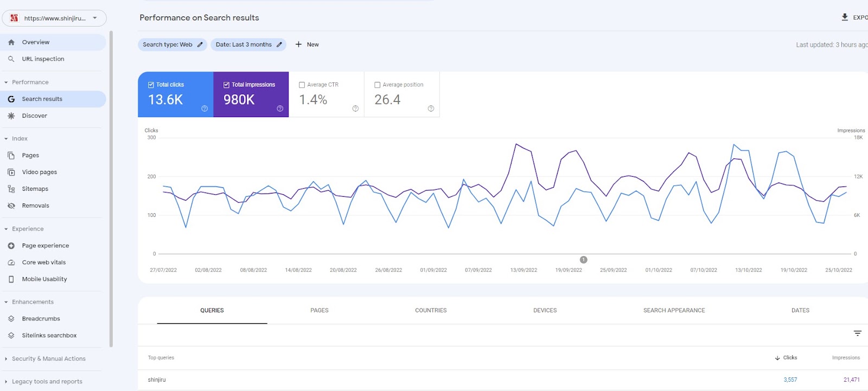
Task: Open the property selector dropdown
Action: point(54,18)
